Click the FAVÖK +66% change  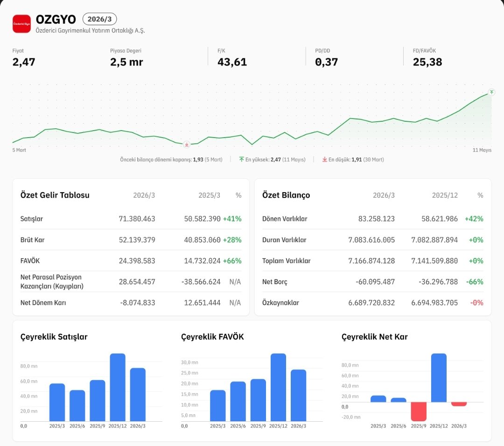[232, 261]
